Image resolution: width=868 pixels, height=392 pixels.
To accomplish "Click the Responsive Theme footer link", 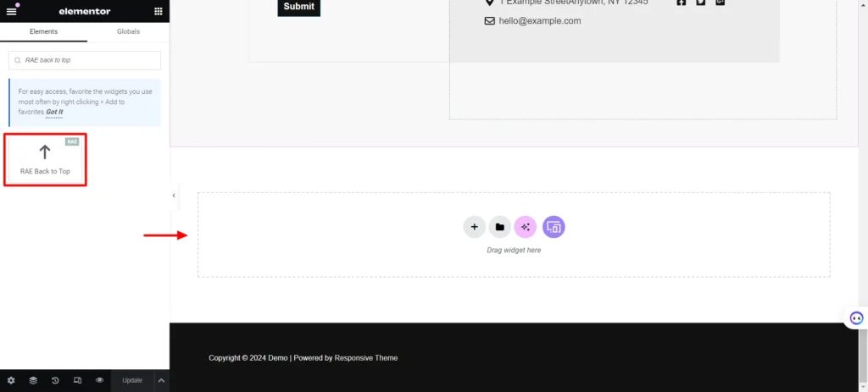I will click(366, 358).
